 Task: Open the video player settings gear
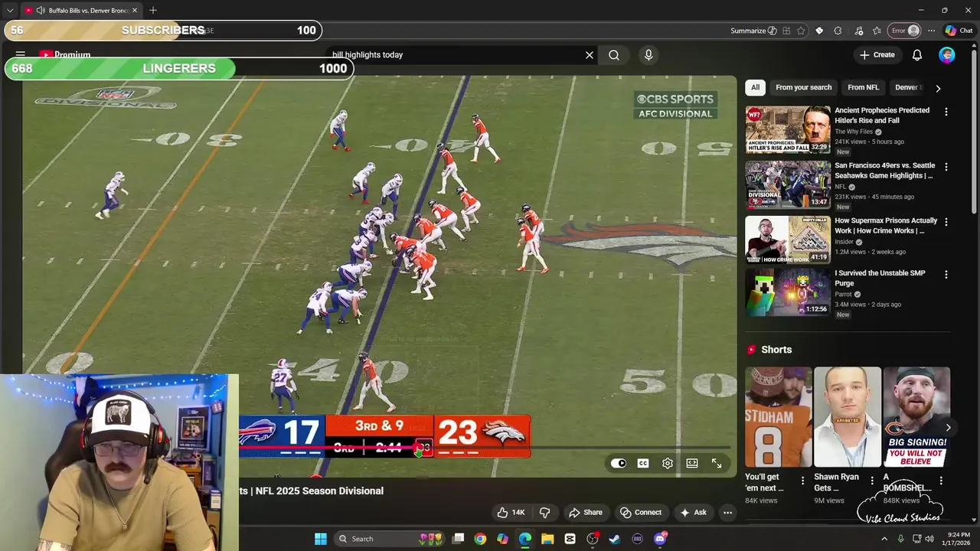668,463
